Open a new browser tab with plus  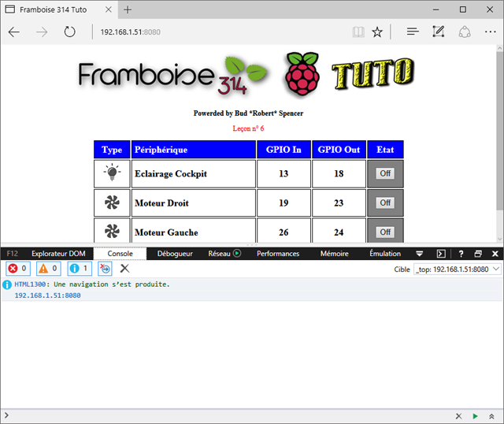[128, 9]
